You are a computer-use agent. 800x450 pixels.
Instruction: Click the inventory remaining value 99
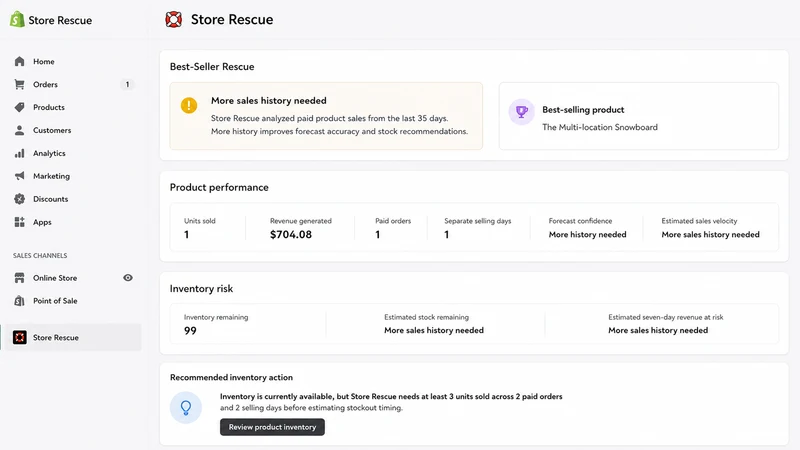pyautogui.click(x=190, y=331)
